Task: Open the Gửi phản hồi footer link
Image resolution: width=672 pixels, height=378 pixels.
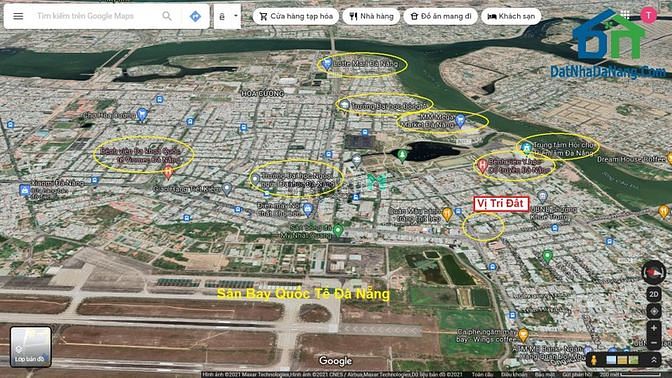Action: click(578, 375)
